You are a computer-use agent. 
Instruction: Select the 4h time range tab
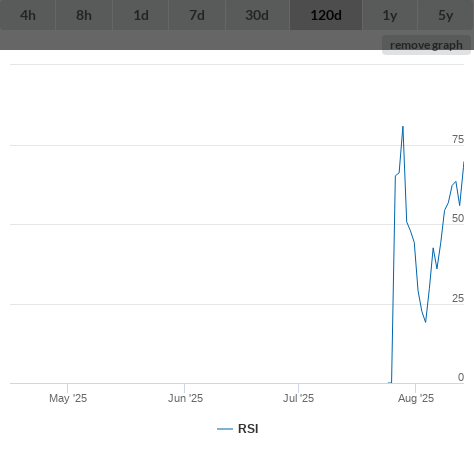(x=28, y=15)
